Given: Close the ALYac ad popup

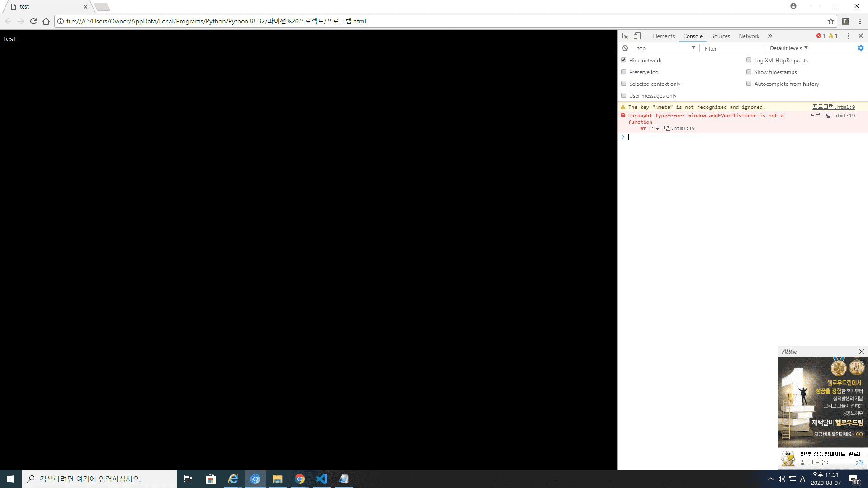Looking at the screenshot, I should 861,352.
